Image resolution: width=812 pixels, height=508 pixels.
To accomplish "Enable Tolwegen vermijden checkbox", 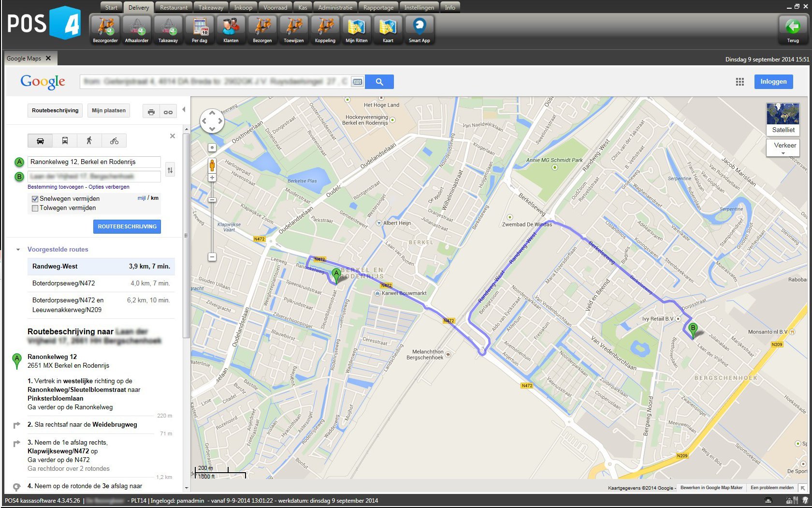I will (x=35, y=208).
